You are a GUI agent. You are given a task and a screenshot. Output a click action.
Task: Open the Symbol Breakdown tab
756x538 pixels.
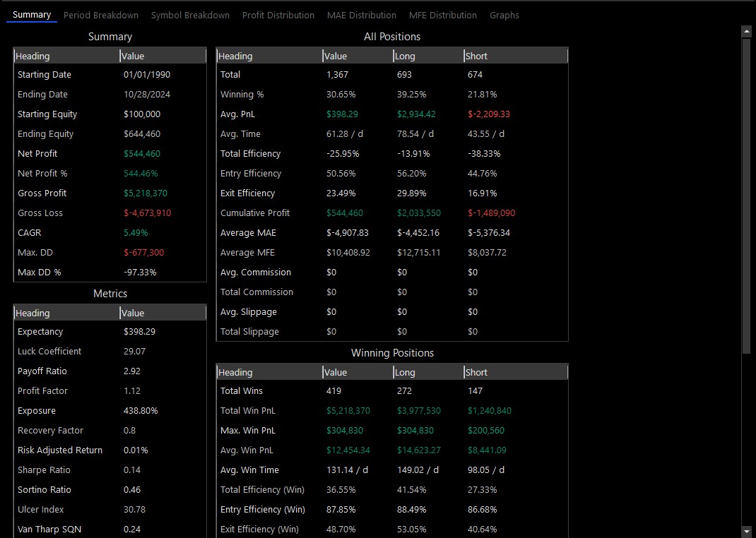point(190,15)
